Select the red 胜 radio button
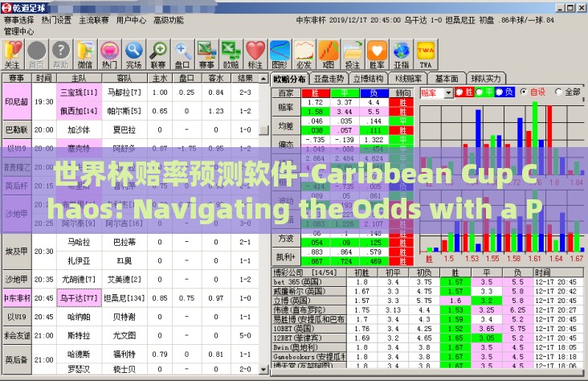Screen dimensions: 588x381 coord(458,92)
